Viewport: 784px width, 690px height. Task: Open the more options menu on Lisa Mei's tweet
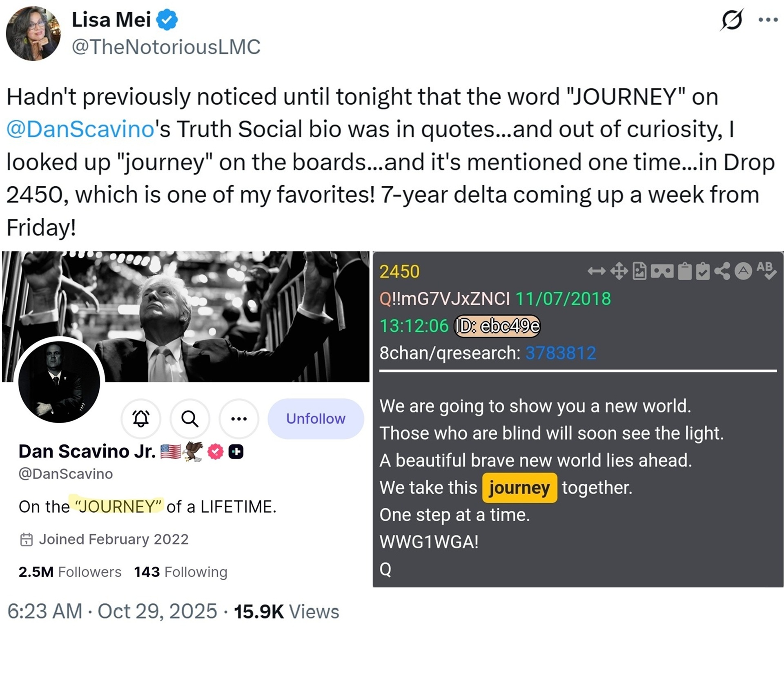(768, 20)
